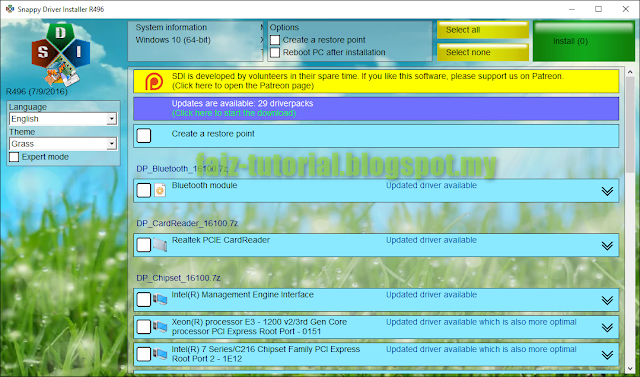Click Updated driver available on CardReader row
Viewport: 640px width, 377px height.
[x=431, y=240]
